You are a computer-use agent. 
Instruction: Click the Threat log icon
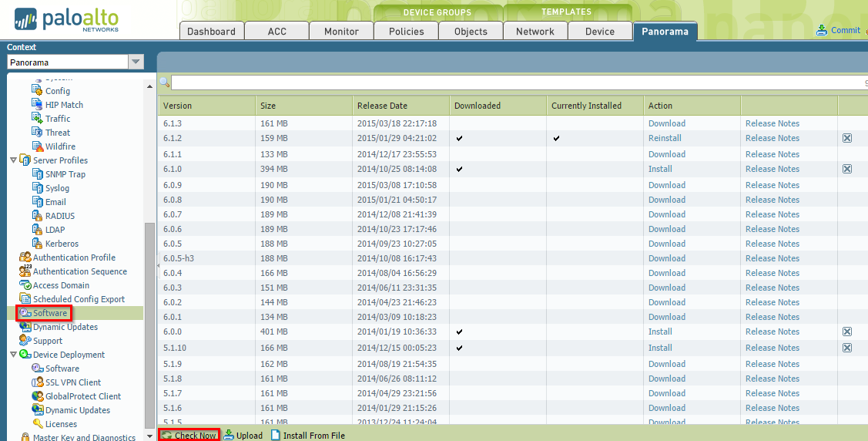coord(37,132)
